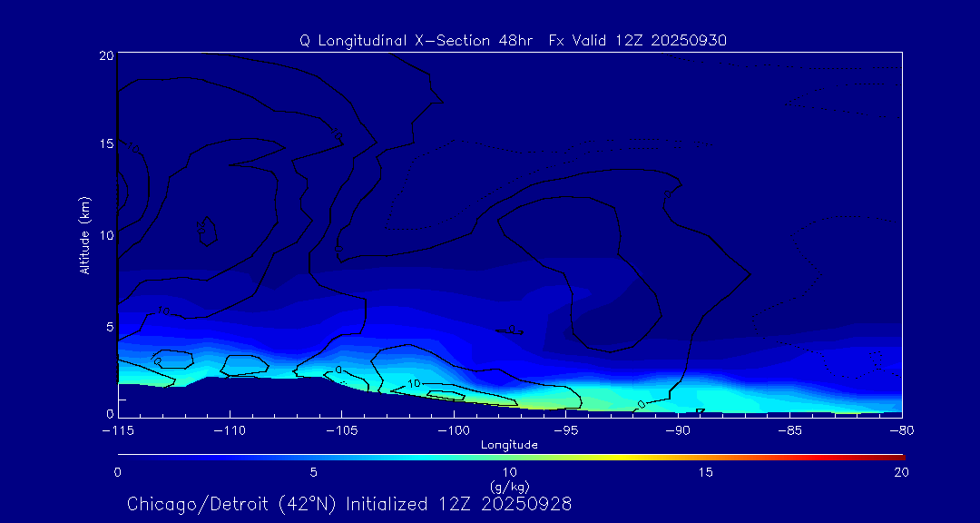Click longitude tick label -100
Viewport: 980px width, 523px height.
tap(453, 431)
